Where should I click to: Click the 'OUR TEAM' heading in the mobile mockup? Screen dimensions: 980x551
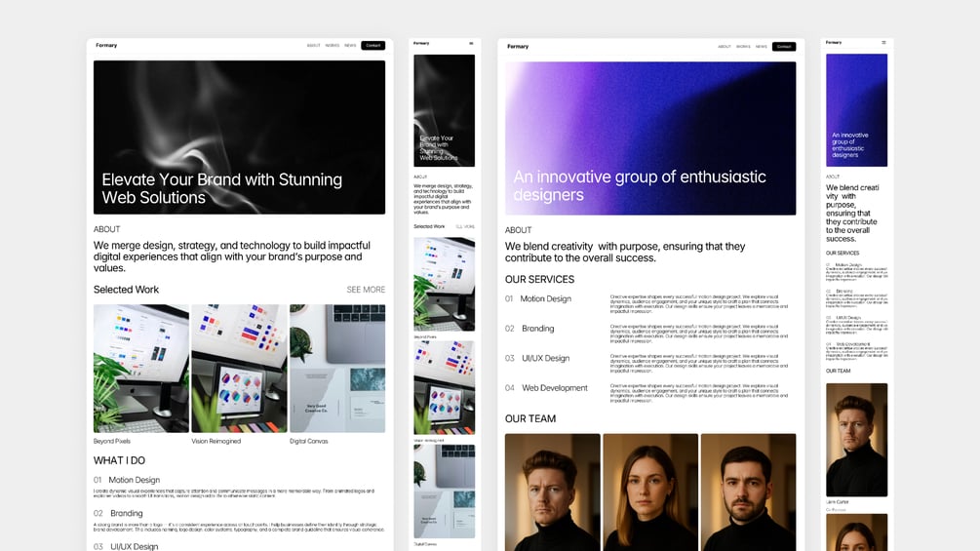pos(839,372)
